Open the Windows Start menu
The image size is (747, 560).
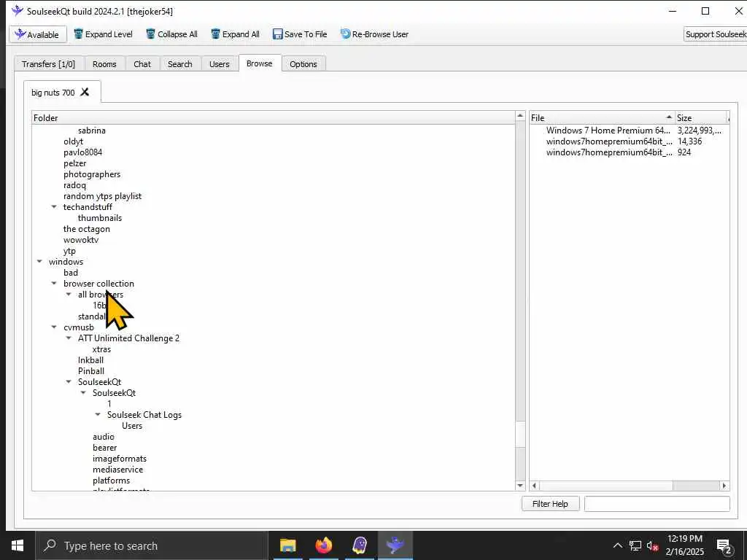tap(18, 545)
